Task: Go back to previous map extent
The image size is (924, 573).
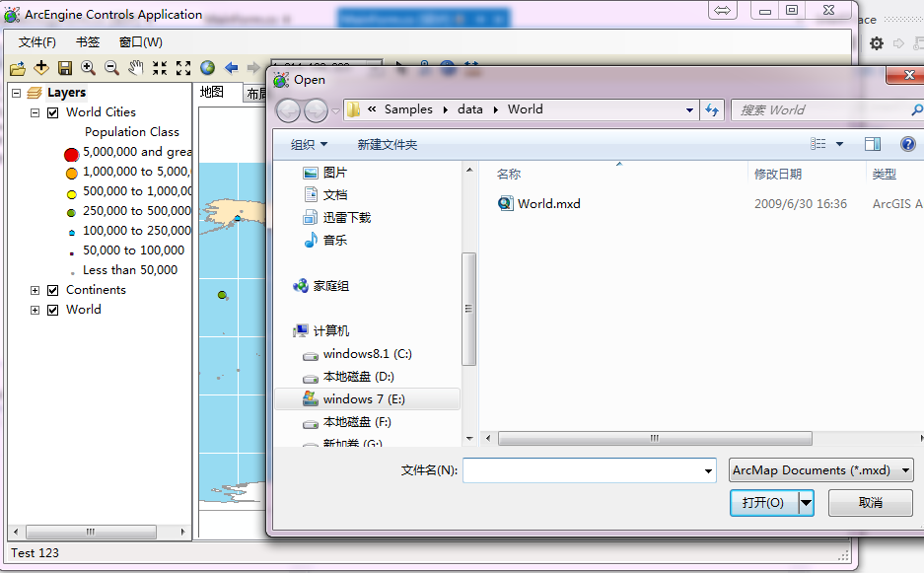Action: click(232, 68)
